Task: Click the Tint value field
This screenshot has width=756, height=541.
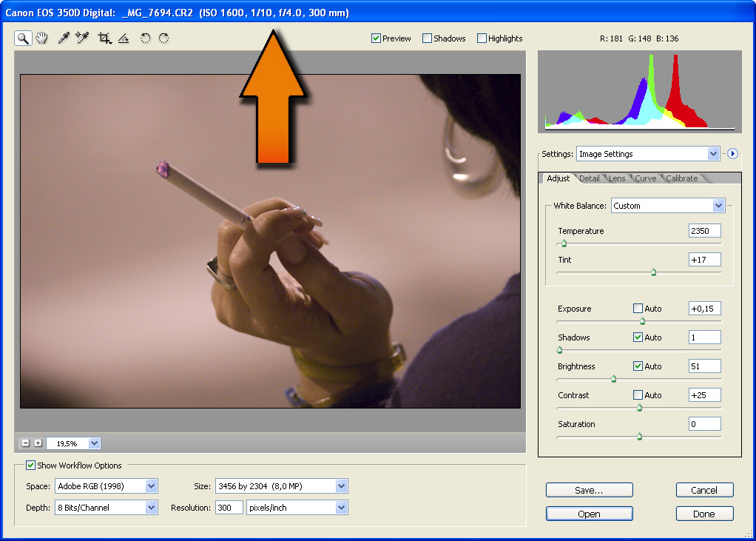Action: pyautogui.click(x=704, y=260)
